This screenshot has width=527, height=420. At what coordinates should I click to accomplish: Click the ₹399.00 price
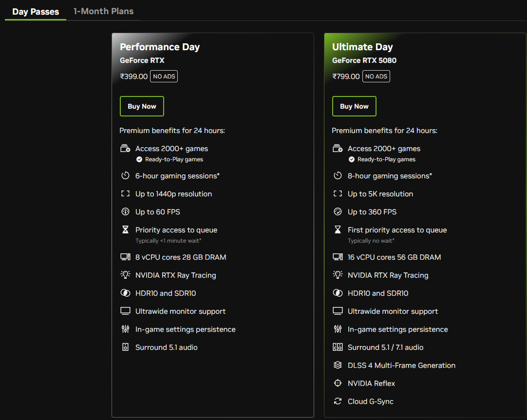pyautogui.click(x=134, y=76)
